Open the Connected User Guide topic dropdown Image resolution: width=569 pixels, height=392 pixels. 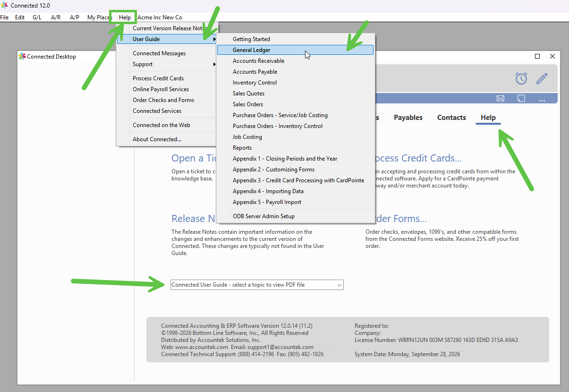[257, 285]
